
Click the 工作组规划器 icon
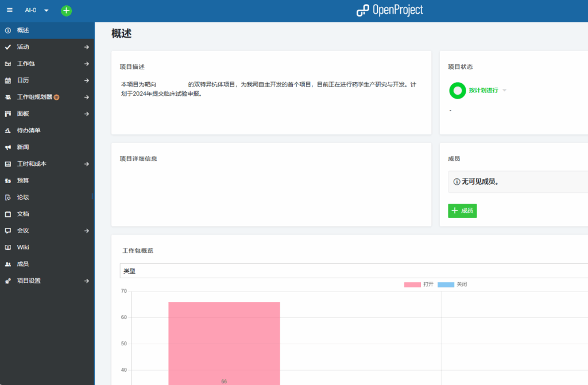pos(8,97)
